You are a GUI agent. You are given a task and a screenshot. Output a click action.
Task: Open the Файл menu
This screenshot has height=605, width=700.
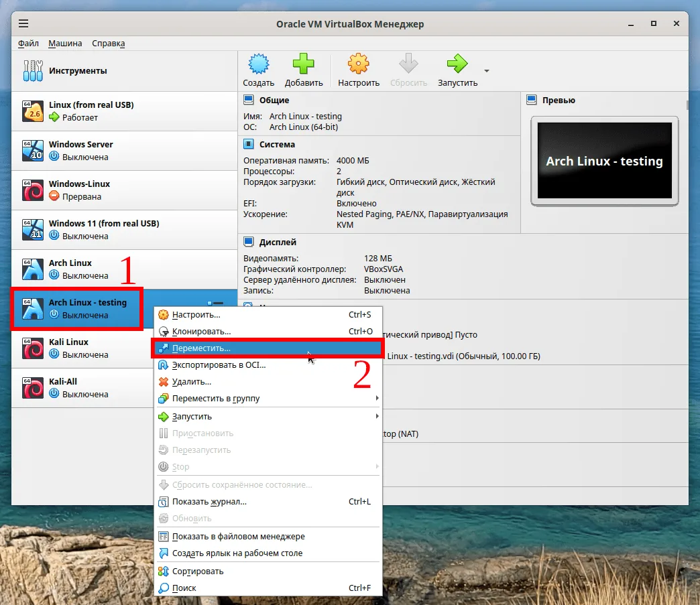(28, 44)
